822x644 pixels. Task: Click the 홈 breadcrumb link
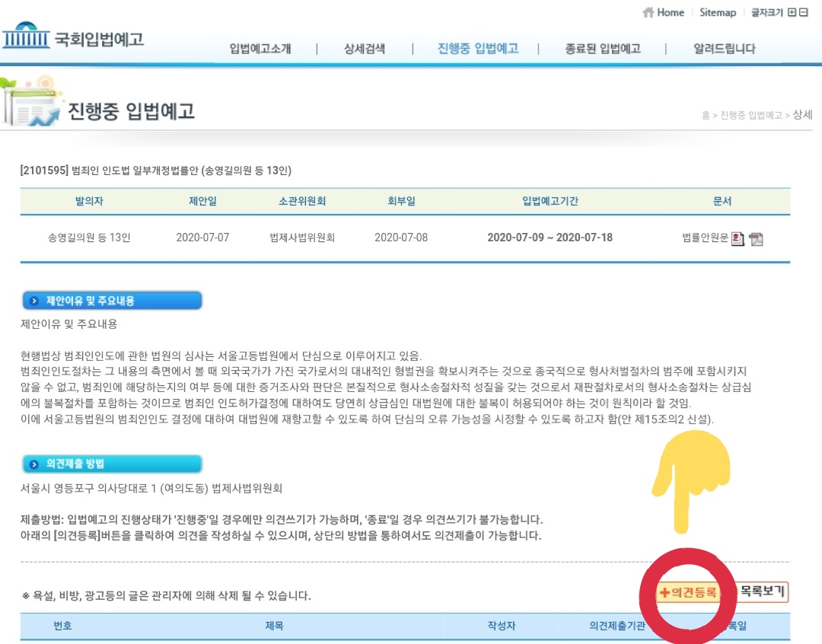pyautogui.click(x=706, y=116)
